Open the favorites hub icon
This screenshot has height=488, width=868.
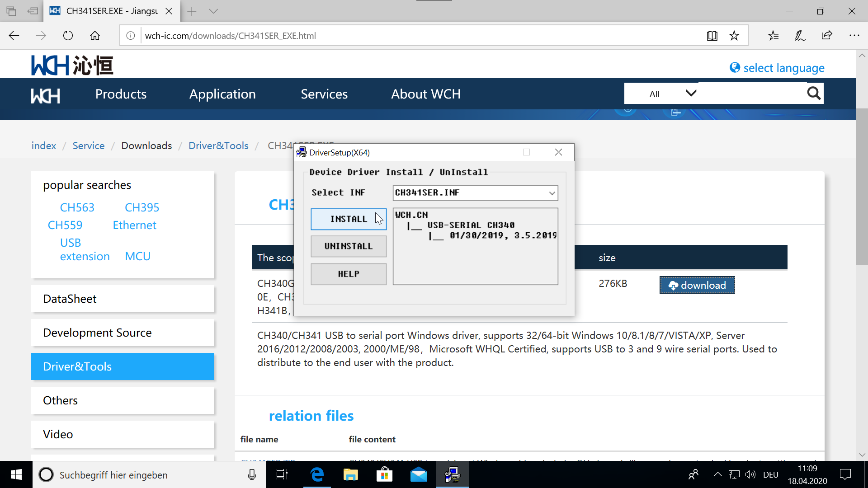coord(773,36)
